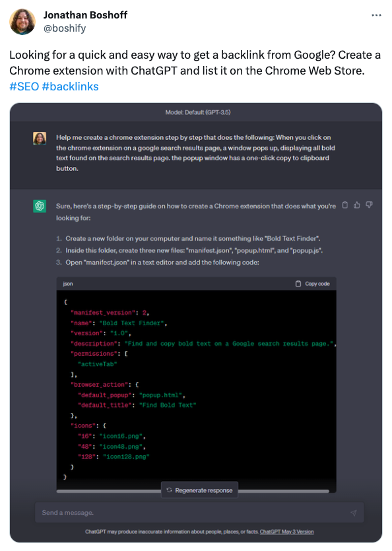Open the #backlinks hashtag link

coord(71,86)
